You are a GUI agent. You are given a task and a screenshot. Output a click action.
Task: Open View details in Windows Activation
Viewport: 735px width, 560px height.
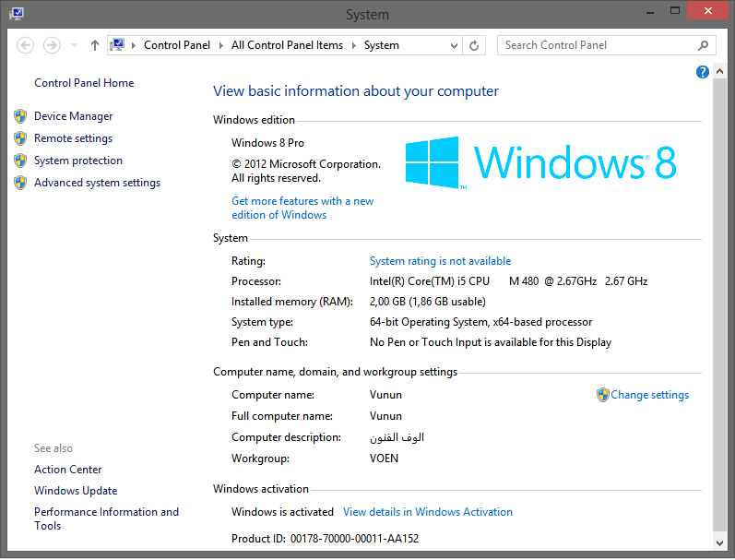[428, 512]
